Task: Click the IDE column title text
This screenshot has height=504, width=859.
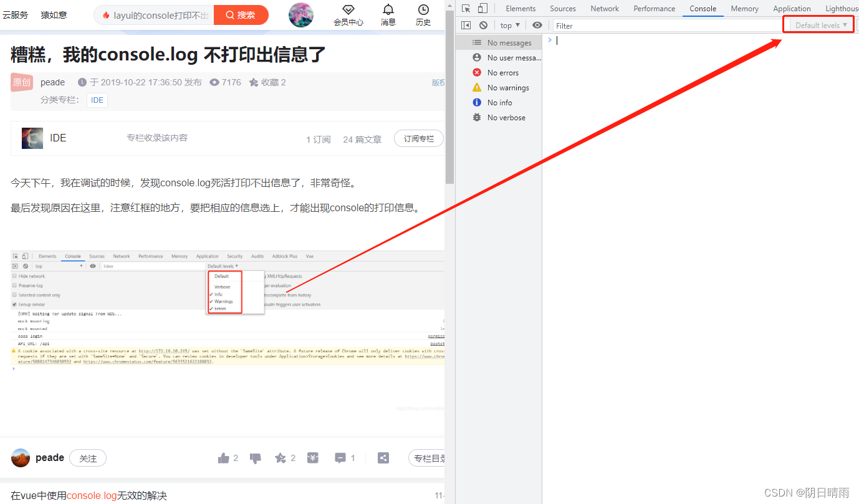Action: point(58,138)
